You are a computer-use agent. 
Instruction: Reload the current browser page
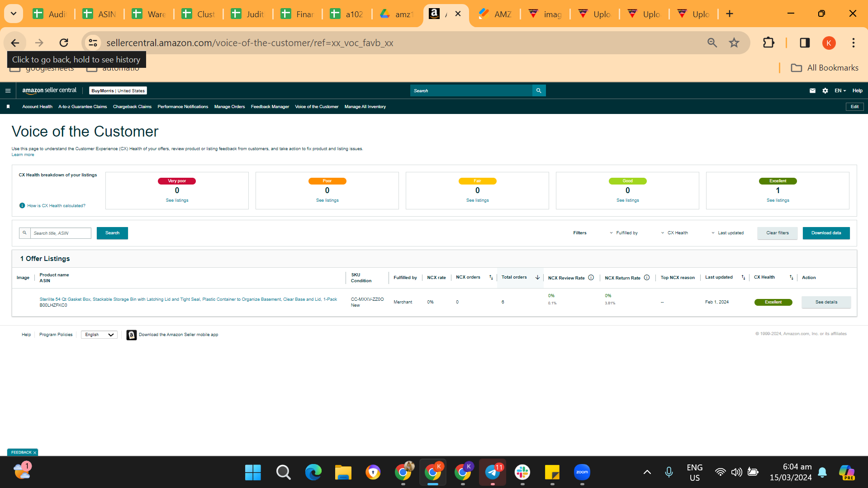click(64, 43)
